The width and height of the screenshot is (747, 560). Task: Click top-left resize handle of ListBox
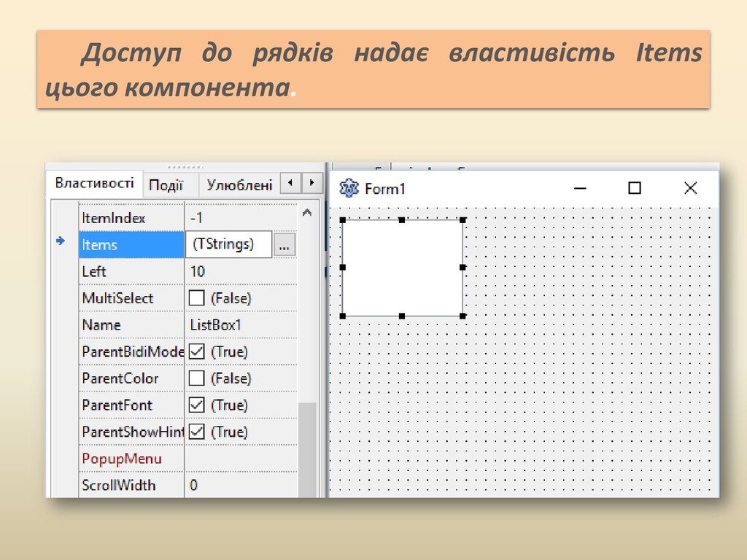pos(343,220)
